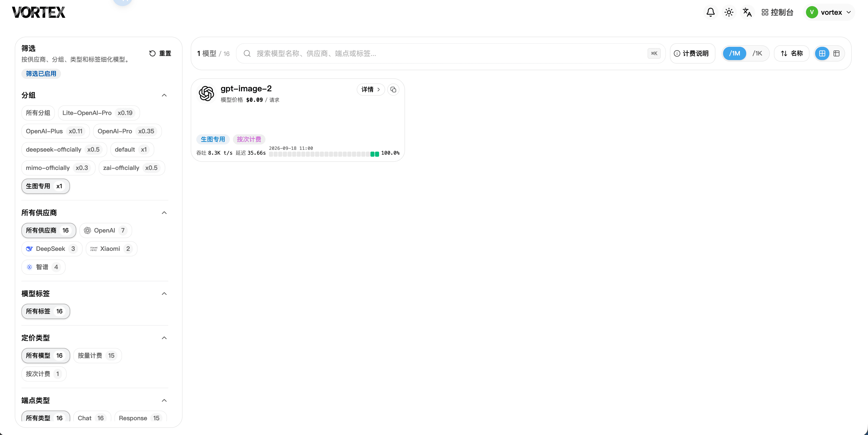Filter by deepseek-officially x0.5 group
The height and width of the screenshot is (435, 868).
click(64, 149)
